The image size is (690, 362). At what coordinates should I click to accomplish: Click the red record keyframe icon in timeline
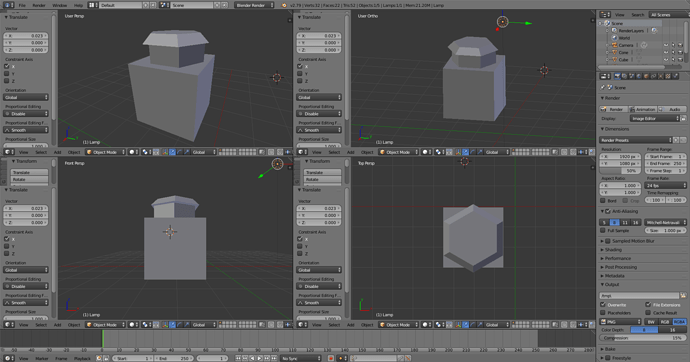[330, 358]
